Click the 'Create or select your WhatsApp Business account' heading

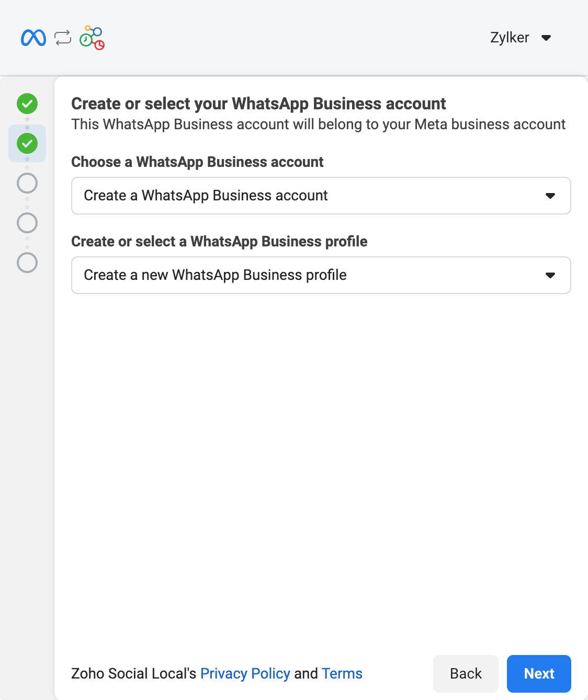258,104
